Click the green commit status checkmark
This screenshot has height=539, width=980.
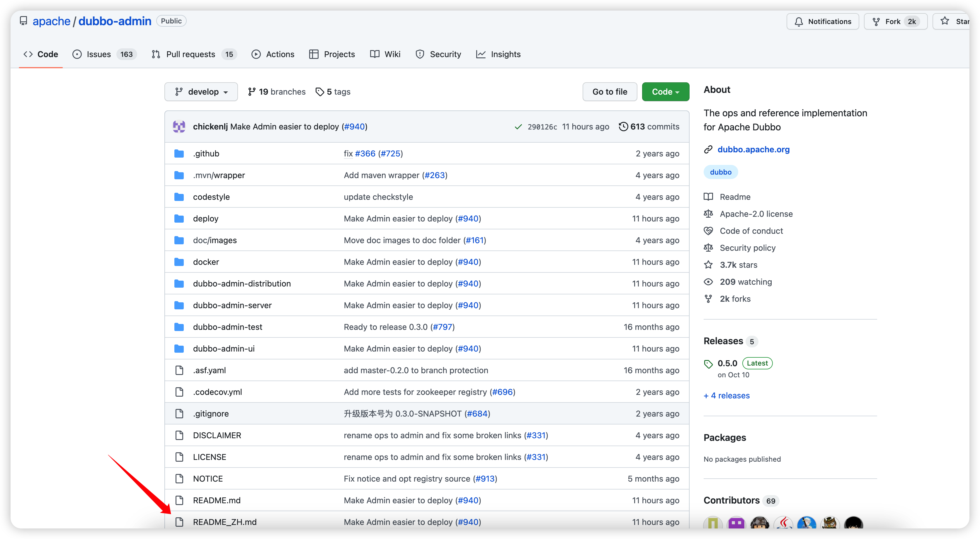(518, 127)
